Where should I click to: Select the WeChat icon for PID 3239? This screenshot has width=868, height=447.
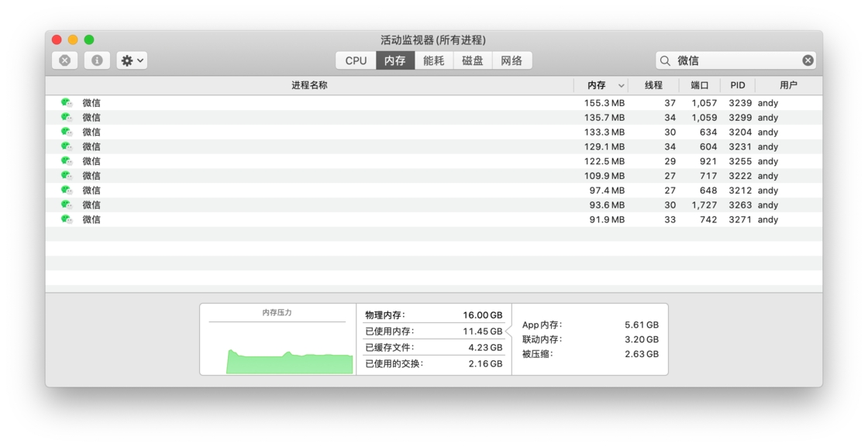tap(67, 103)
